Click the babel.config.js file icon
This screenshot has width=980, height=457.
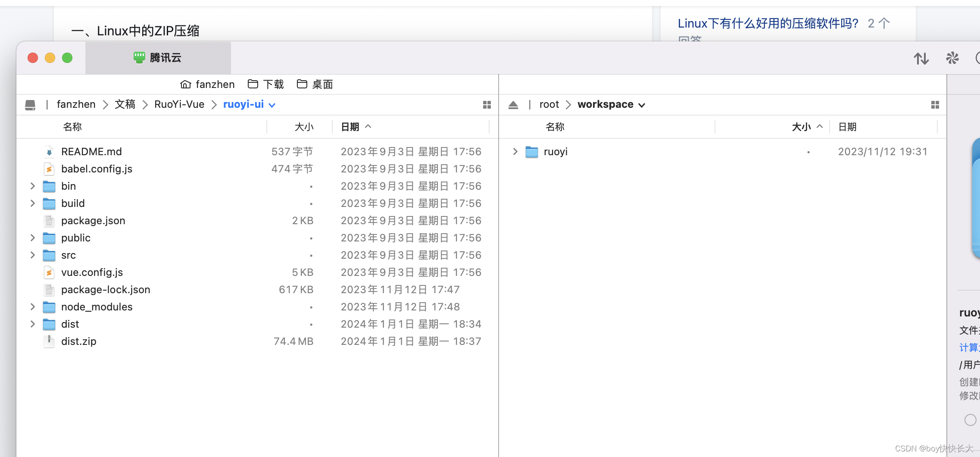[x=49, y=169]
